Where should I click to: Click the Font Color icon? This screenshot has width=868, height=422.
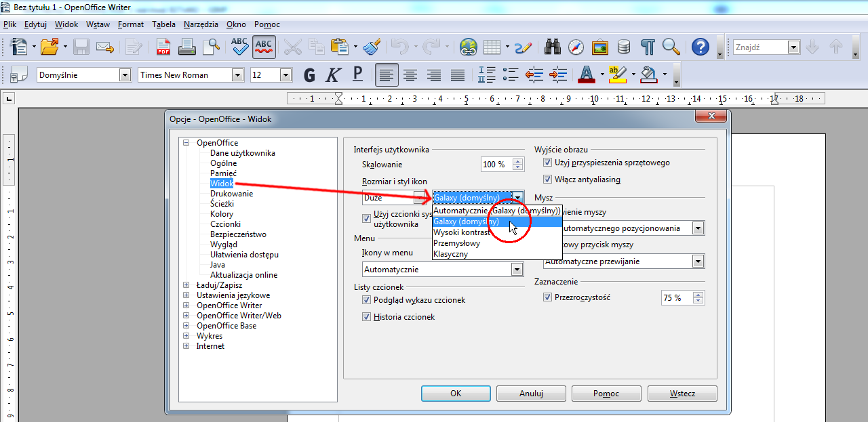(587, 75)
